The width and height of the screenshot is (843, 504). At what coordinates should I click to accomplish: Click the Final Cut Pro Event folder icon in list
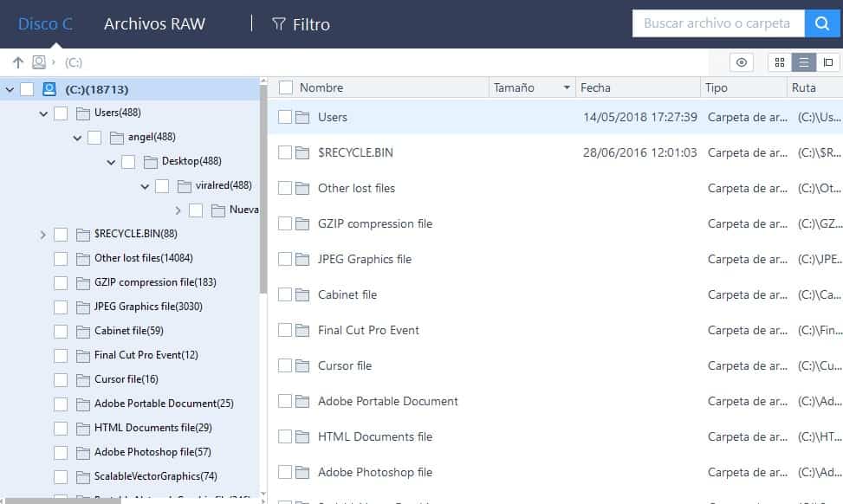[x=302, y=330]
